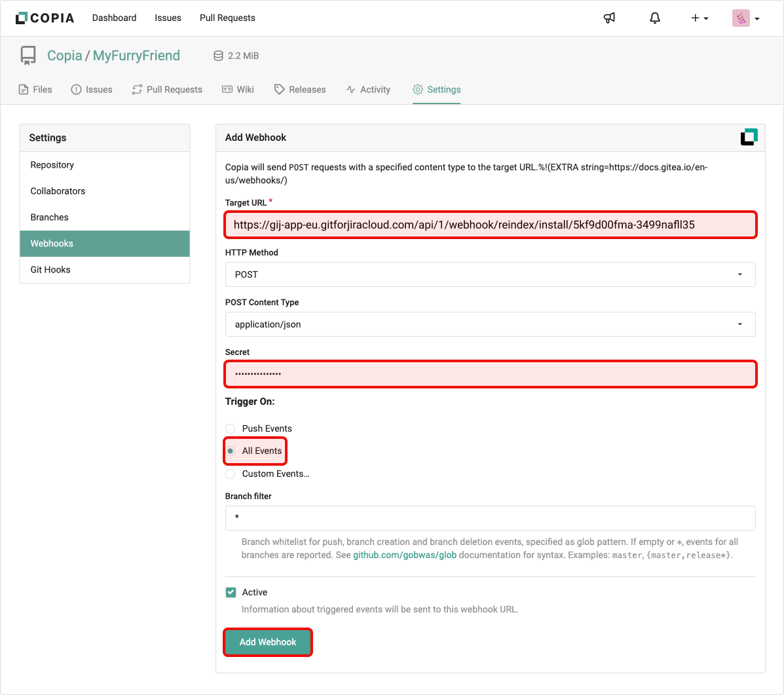
Task: Click into the Target URL field
Action: click(490, 225)
